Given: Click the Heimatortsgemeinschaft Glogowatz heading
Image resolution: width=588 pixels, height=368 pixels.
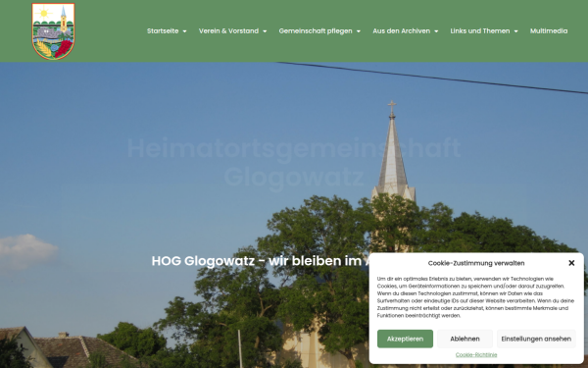Looking at the screenshot, I should (294, 163).
